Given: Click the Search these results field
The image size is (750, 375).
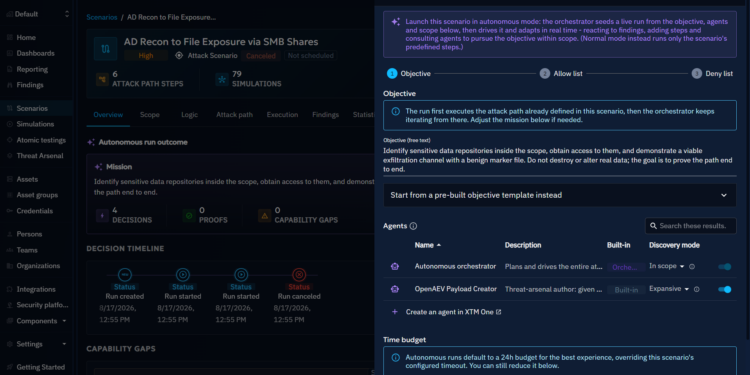Looking at the screenshot, I should 691,226.
